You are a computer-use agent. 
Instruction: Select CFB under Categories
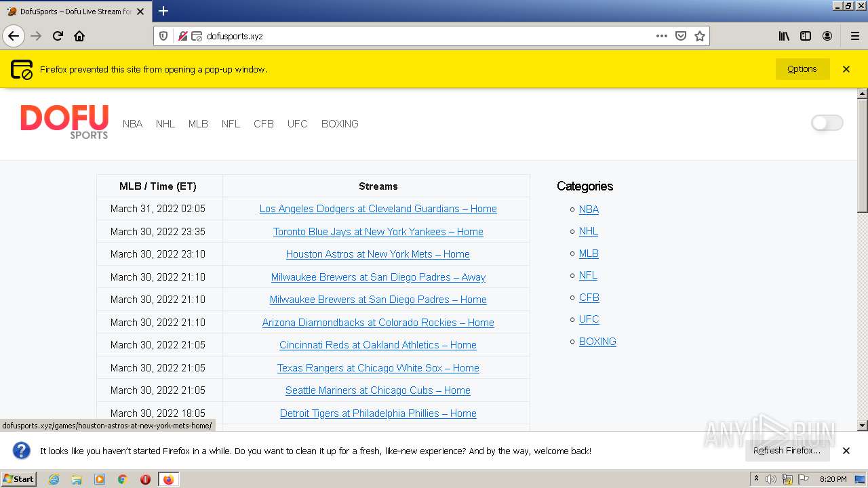pyautogui.click(x=589, y=298)
